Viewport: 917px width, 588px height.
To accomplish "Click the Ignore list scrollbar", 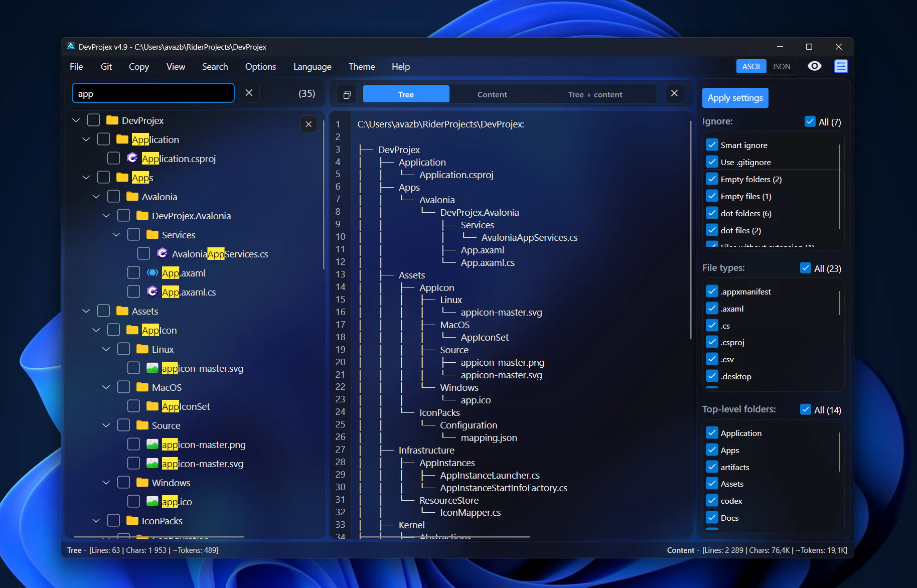I will click(839, 187).
